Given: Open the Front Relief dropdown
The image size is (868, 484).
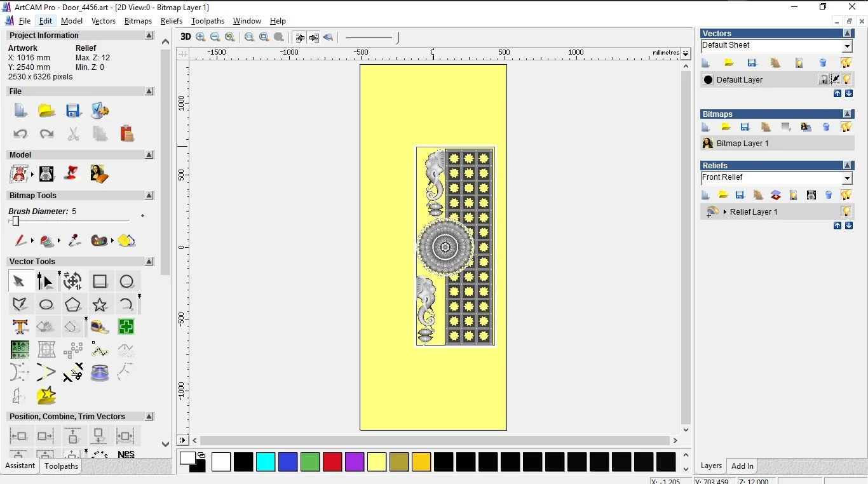Looking at the screenshot, I should (847, 178).
